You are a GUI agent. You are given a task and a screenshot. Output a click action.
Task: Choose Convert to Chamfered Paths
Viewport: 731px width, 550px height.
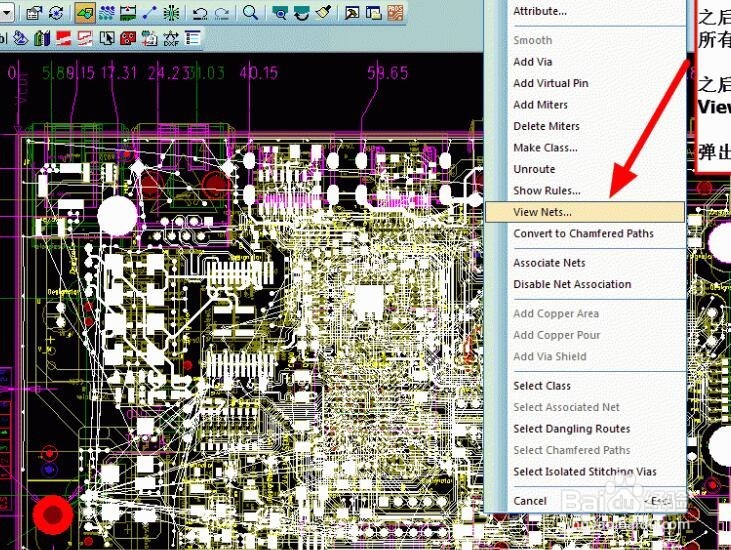583,234
